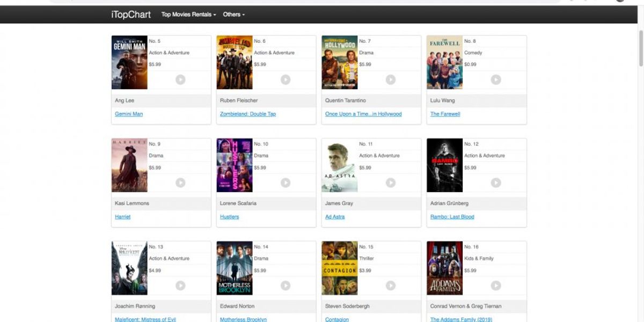This screenshot has height=322, width=644.
Task: Open the Once Upon a Time...in Hollywood link
Action: pyautogui.click(x=363, y=114)
